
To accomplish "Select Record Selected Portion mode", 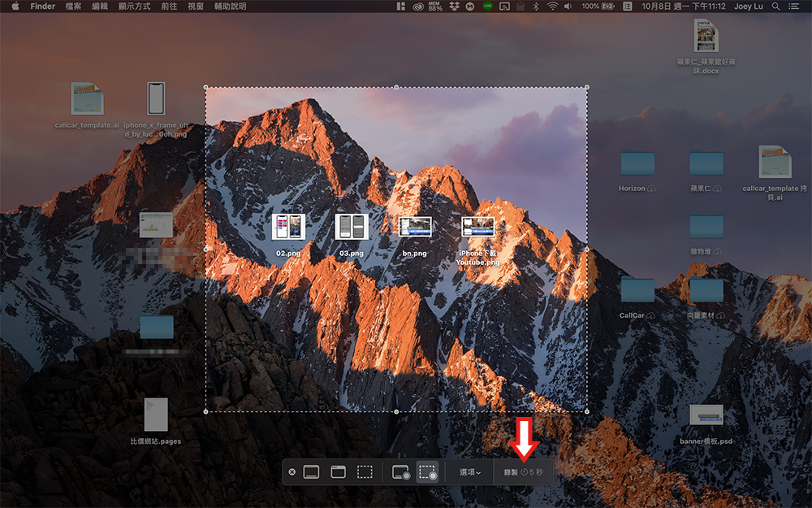I will pos(428,472).
